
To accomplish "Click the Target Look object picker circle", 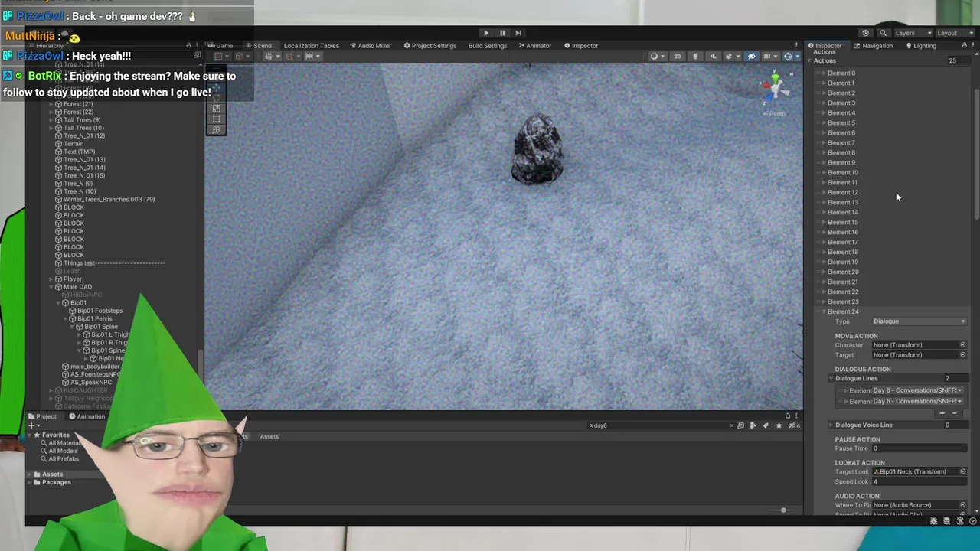I will pyautogui.click(x=963, y=472).
